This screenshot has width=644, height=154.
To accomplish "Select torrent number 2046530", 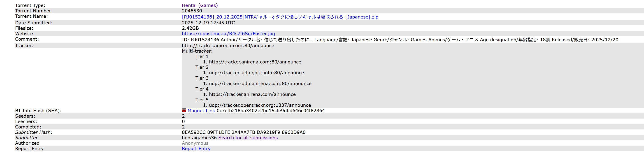I will (x=192, y=11).
